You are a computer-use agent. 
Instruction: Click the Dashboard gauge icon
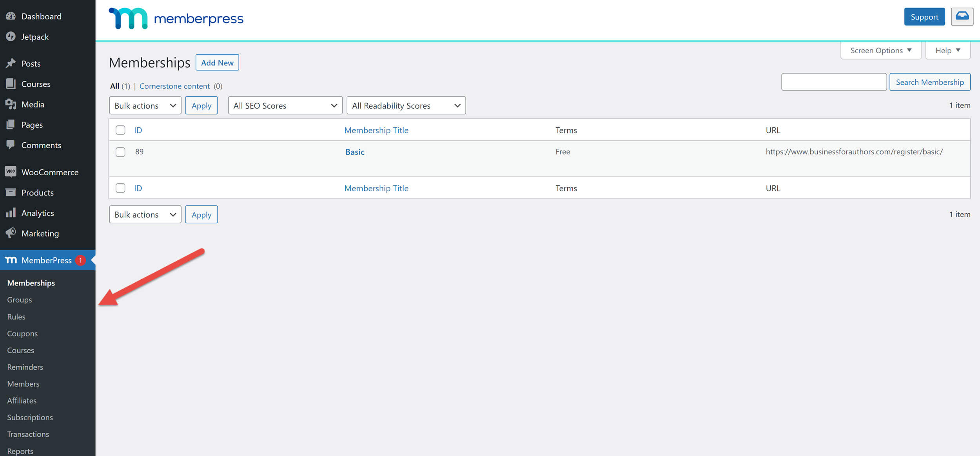coord(11,16)
